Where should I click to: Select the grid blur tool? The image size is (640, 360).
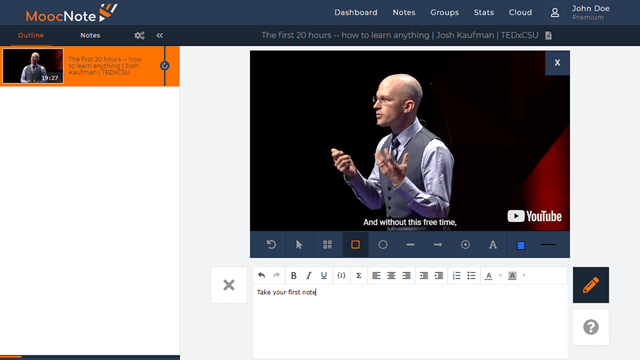pyautogui.click(x=327, y=244)
